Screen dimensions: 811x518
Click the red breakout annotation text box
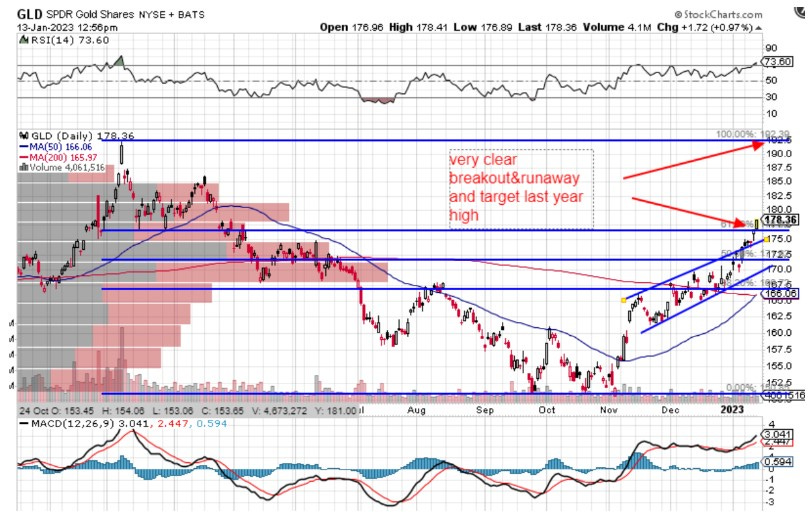click(x=520, y=188)
